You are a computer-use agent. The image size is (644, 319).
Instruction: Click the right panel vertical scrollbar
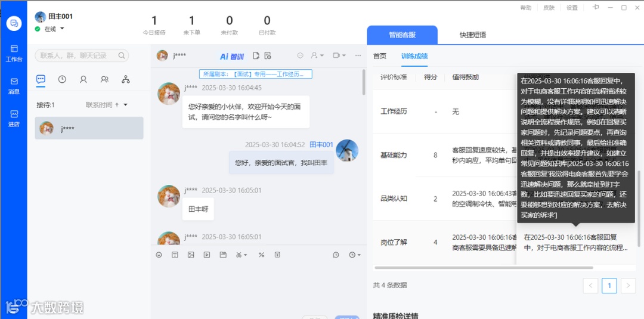pos(639,209)
